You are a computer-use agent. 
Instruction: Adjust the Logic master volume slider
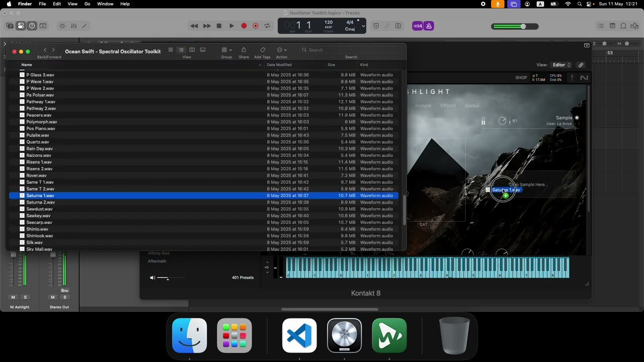(515, 26)
